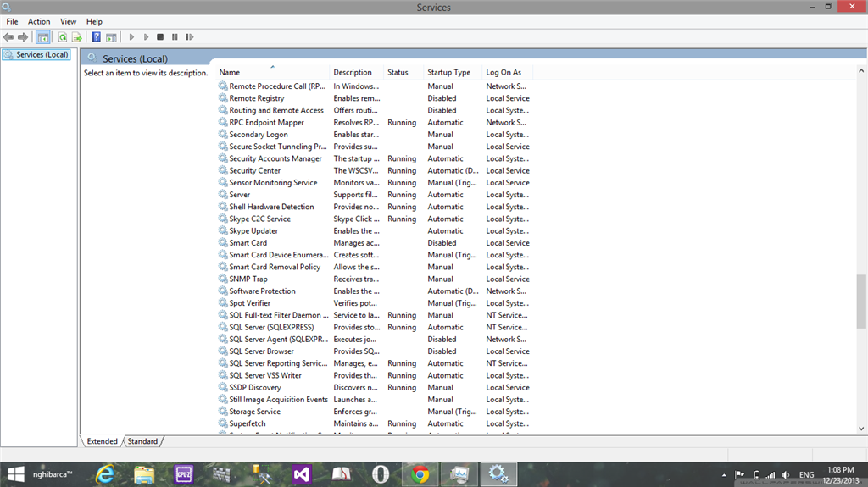This screenshot has height=487, width=868.
Task: Click the Forward arrow in toolbar
Action: (23, 37)
